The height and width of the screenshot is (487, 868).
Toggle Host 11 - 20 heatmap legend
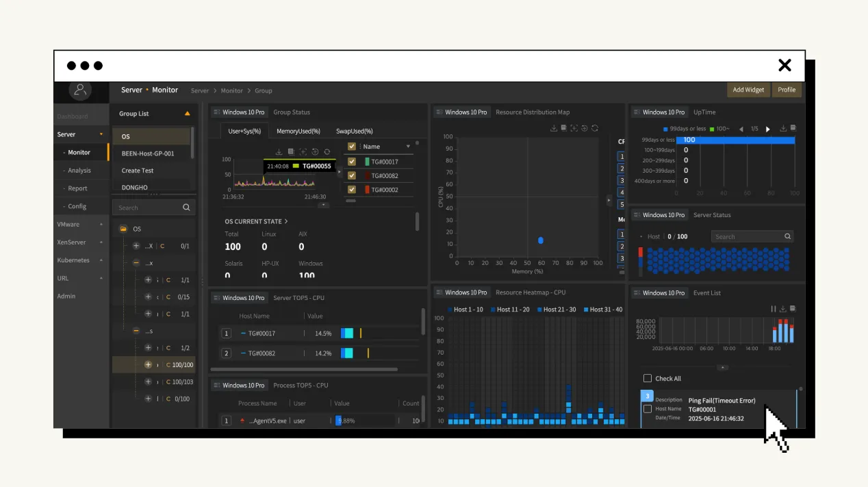[509, 310]
